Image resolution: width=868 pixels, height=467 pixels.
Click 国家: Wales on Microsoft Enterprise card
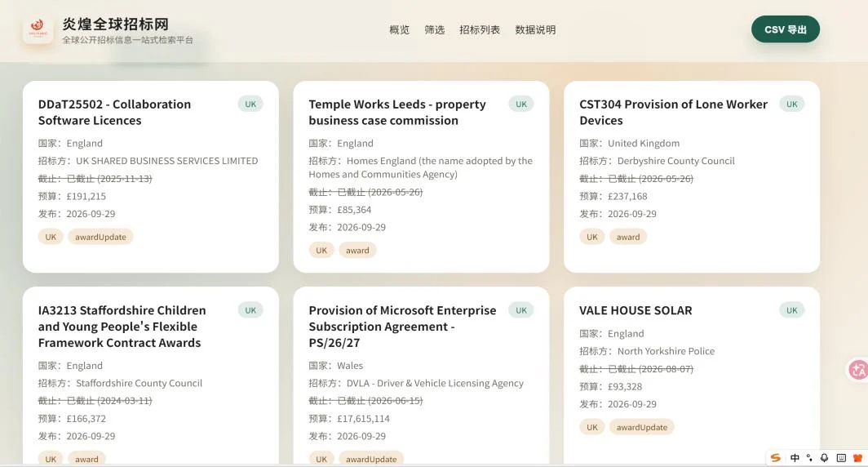click(335, 366)
